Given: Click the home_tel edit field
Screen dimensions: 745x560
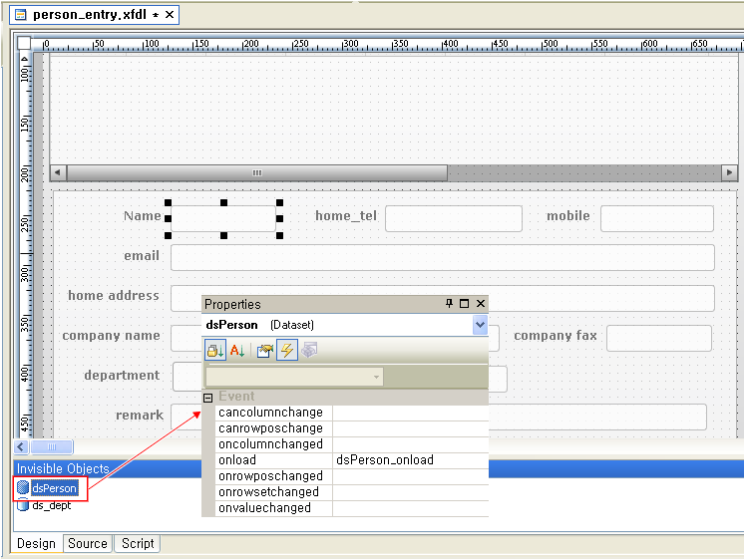Looking at the screenshot, I should click(x=454, y=219).
